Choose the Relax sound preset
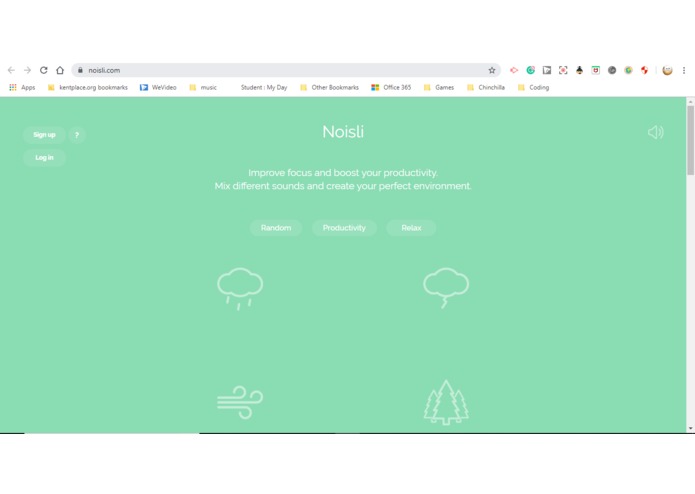The width and height of the screenshot is (695, 494). [411, 228]
